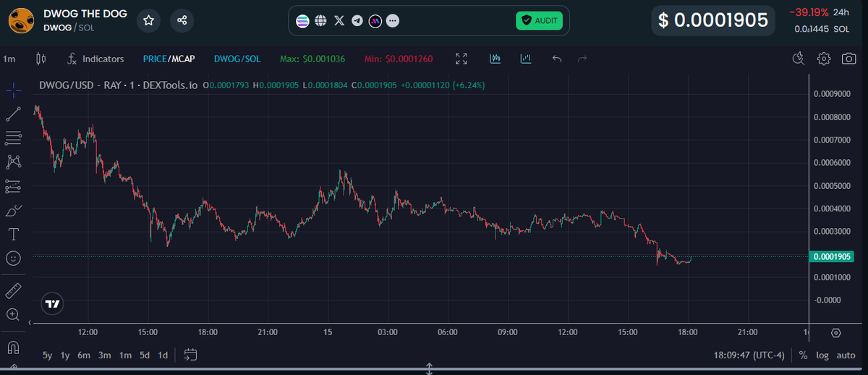Open the go-to-date calendar icon
This screenshot has width=868, height=375.
[190, 355]
